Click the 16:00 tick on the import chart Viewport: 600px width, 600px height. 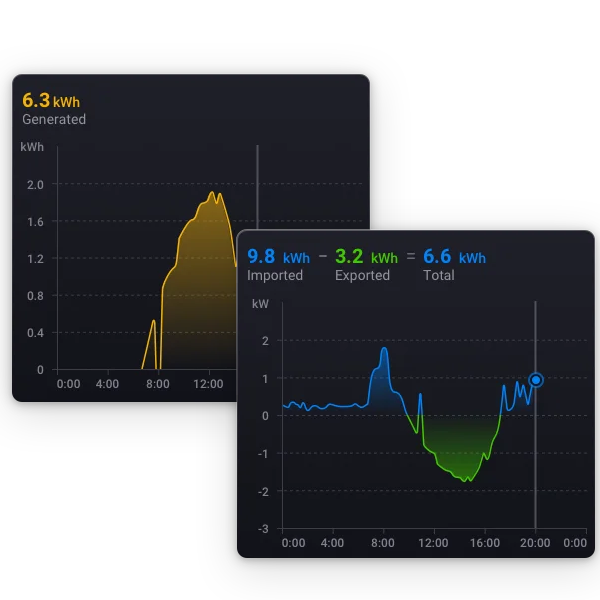(x=485, y=543)
